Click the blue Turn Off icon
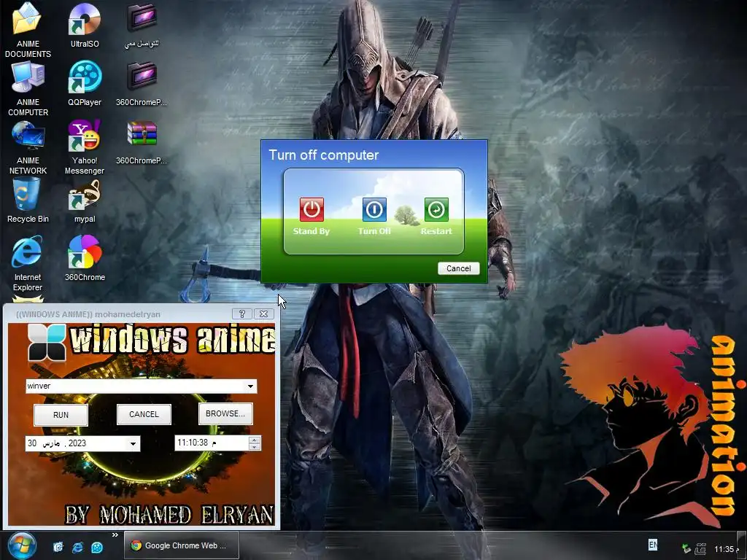 tap(374, 209)
